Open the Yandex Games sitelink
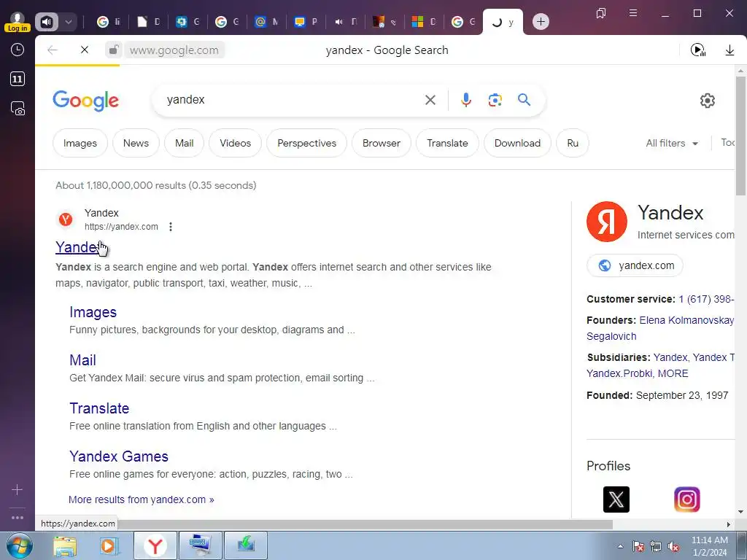This screenshot has height=560, width=747. 119,456
